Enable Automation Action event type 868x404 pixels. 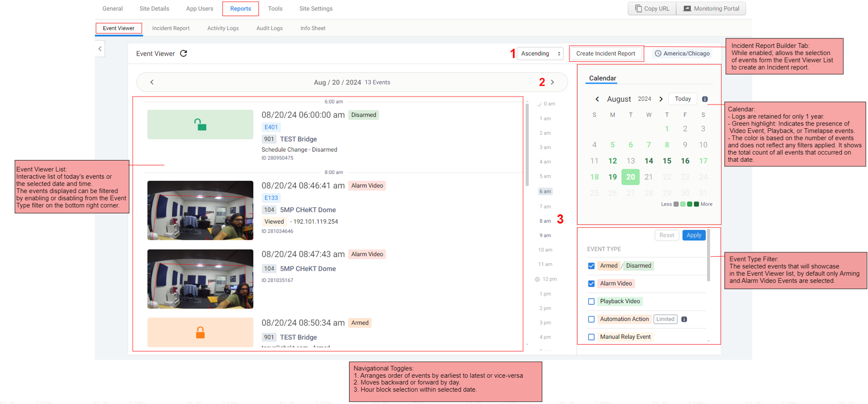[591, 319]
